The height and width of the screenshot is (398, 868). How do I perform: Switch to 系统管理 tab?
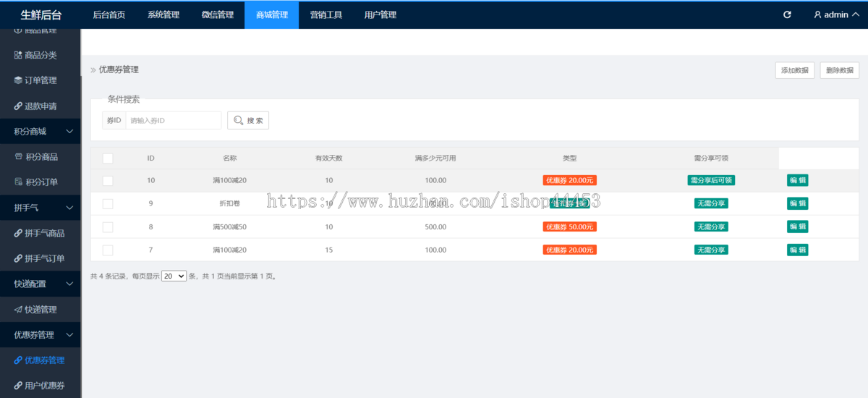[163, 14]
